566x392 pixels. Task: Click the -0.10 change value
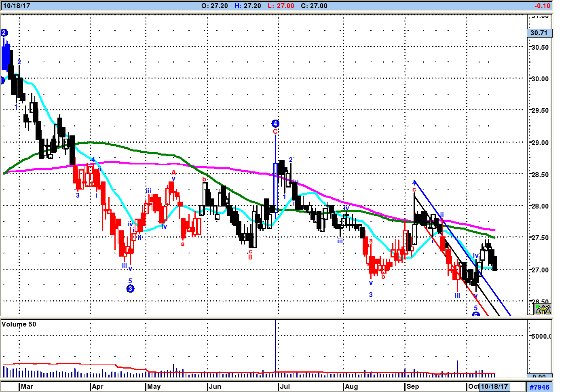pyautogui.click(x=542, y=6)
